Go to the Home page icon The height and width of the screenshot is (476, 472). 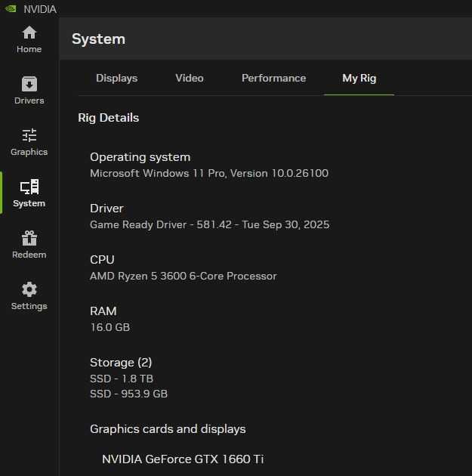click(29, 32)
